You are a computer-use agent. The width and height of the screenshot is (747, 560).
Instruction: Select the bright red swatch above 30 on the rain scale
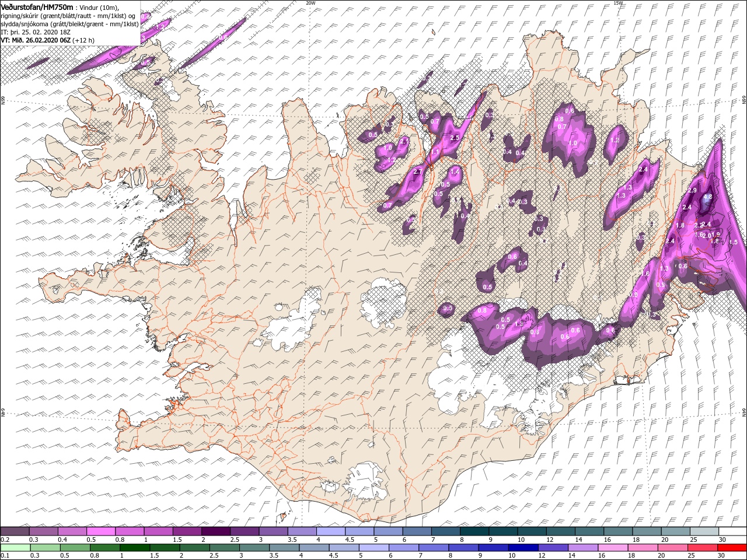coord(732,548)
